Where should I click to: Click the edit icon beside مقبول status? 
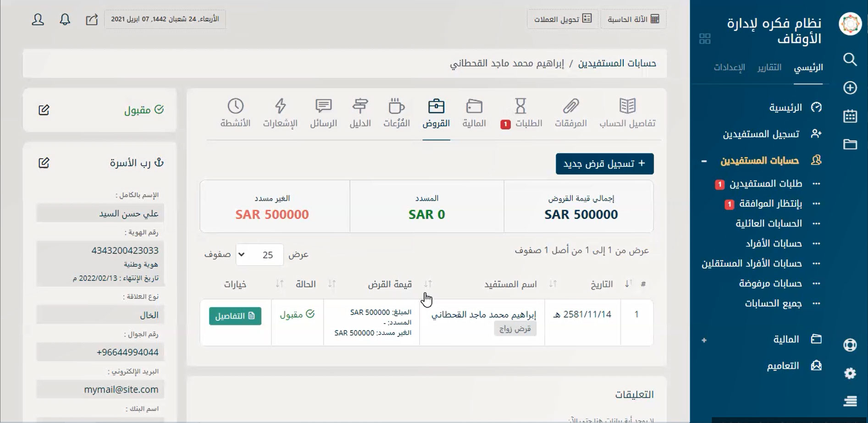pyautogui.click(x=44, y=110)
